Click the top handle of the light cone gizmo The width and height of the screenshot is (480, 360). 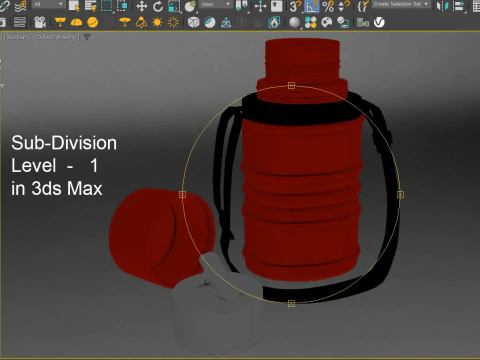tap(291, 86)
